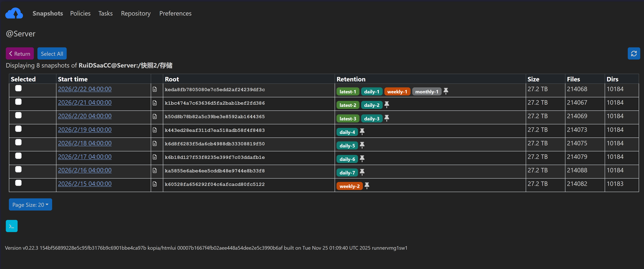Screen dimensions: 644x269
Task: Check the 2026/2/19 snapshot checkbox
Action: (x=18, y=129)
